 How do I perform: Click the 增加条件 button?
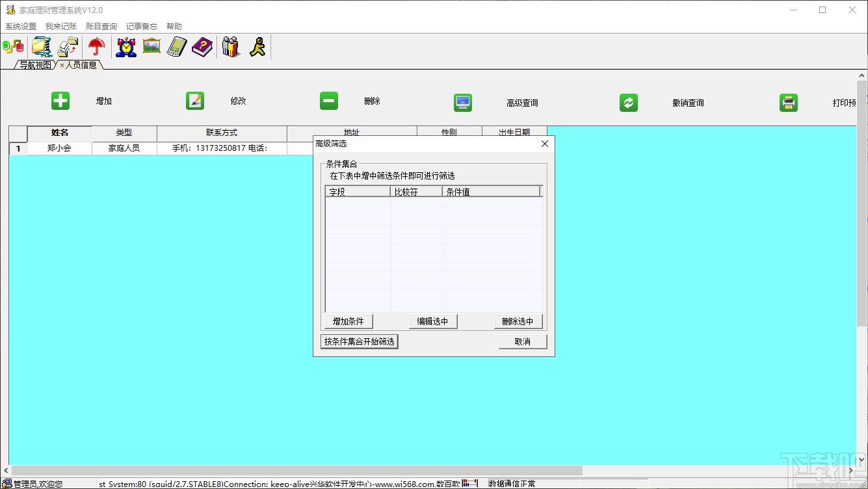[347, 321]
